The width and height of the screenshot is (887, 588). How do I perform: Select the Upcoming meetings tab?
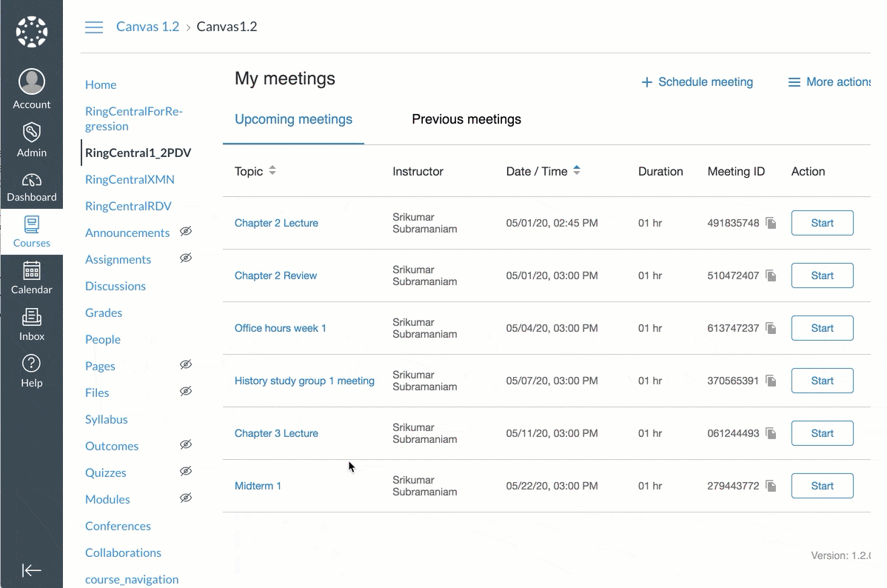point(293,119)
